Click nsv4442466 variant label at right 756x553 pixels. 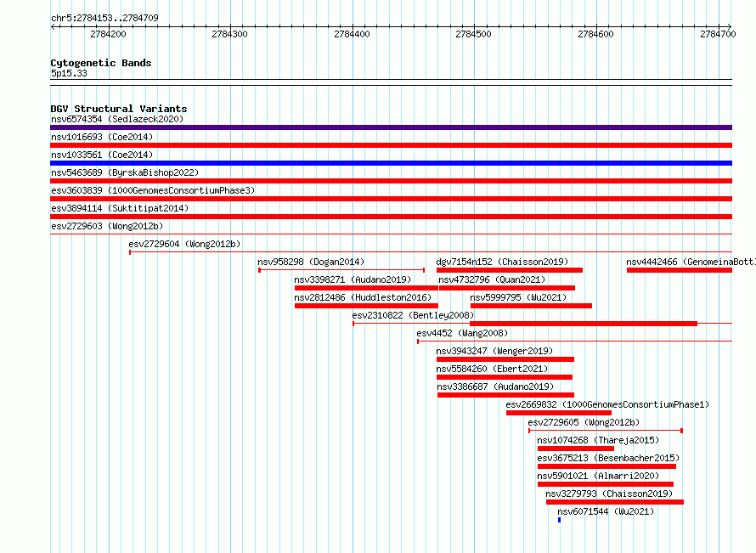(691, 262)
